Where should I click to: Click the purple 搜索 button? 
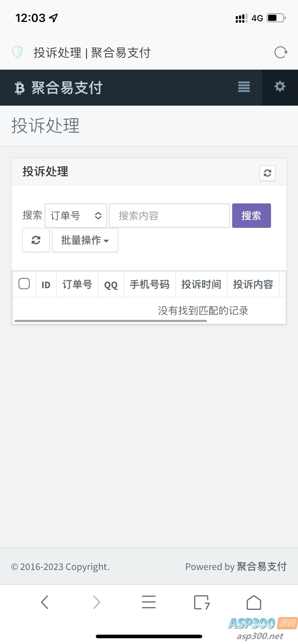click(x=251, y=216)
